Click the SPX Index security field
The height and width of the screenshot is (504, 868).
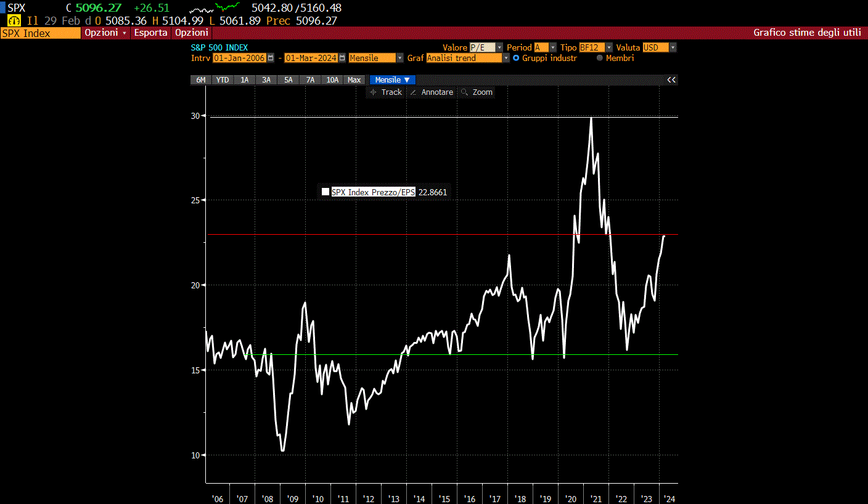pyautogui.click(x=41, y=33)
